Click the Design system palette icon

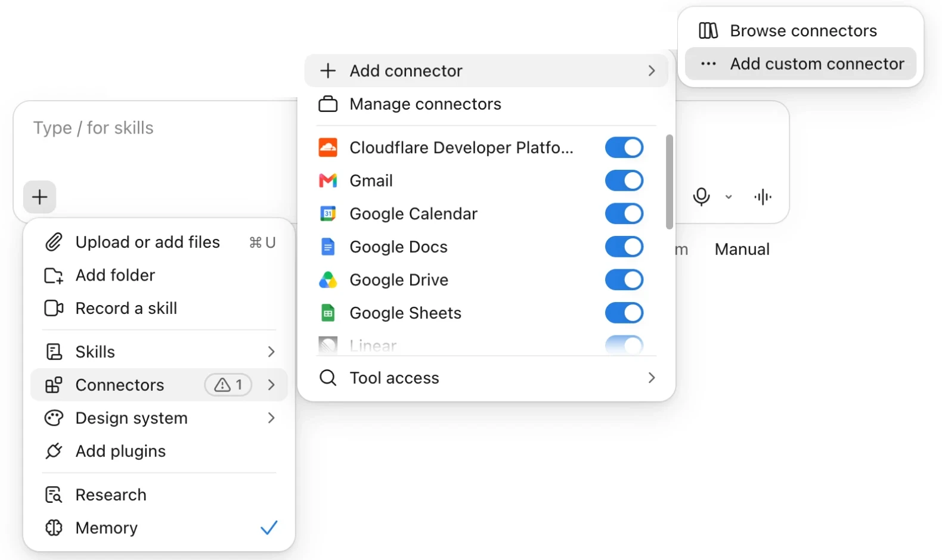[x=54, y=418]
